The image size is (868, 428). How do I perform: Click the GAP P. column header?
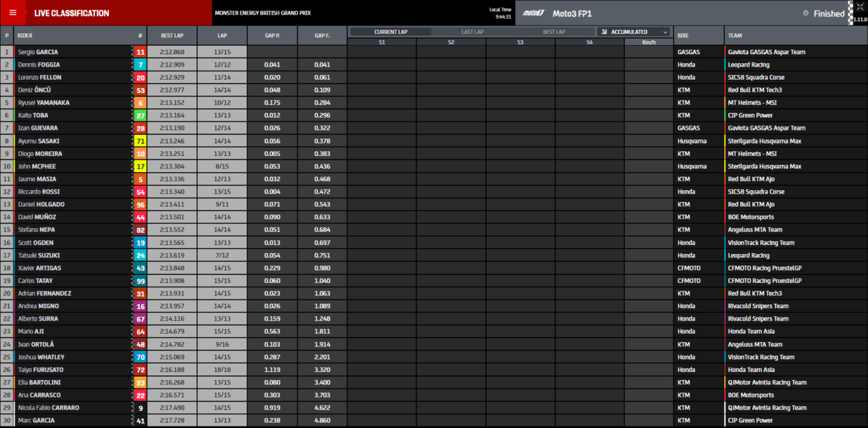coord(272,35)
